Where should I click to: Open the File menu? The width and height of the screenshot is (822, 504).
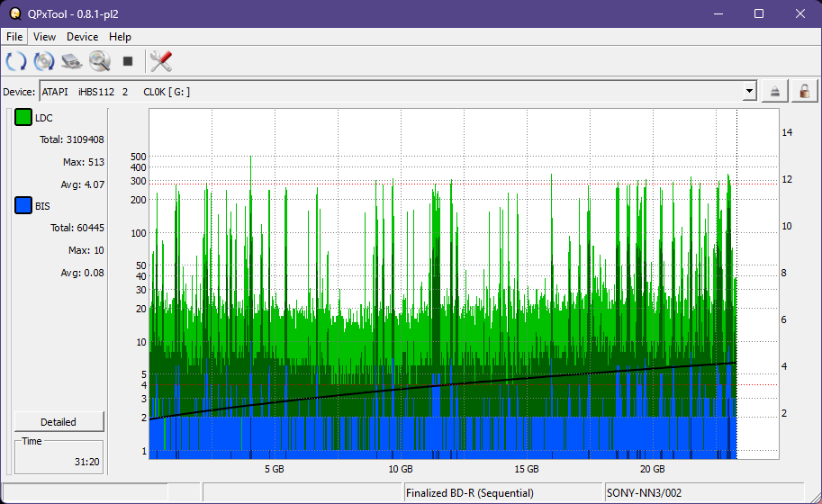click(14, 37)
